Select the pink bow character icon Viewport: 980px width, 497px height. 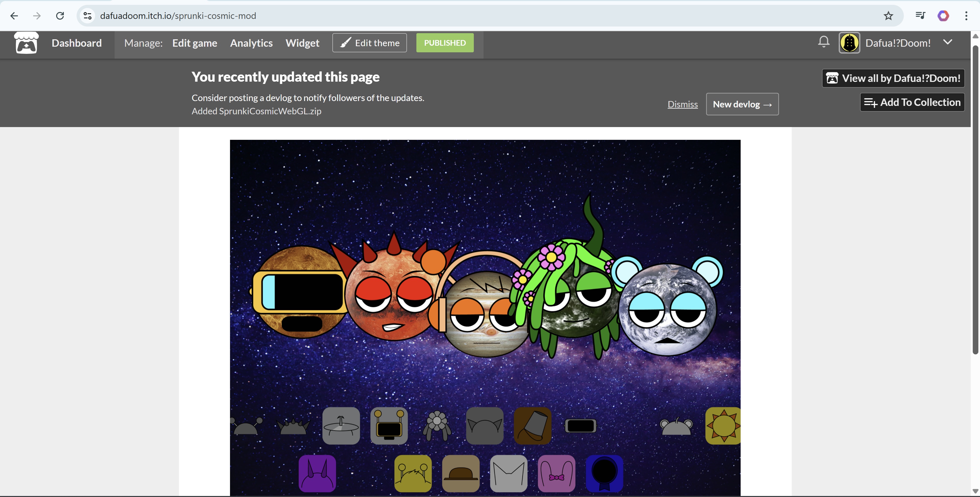point(557,474)
